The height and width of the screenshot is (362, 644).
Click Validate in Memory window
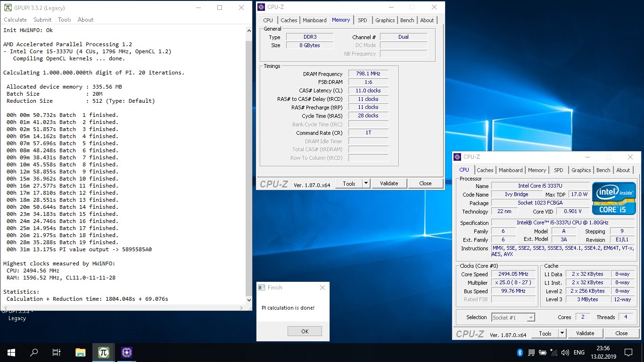tap(389, 183)
